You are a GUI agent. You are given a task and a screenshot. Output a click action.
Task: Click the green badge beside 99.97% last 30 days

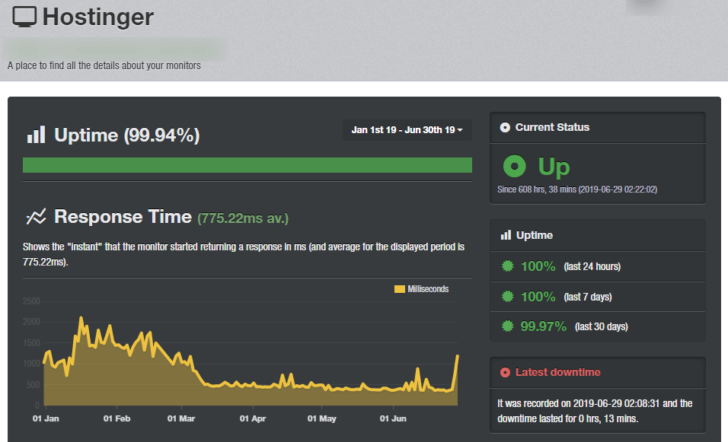click(507, 326)
